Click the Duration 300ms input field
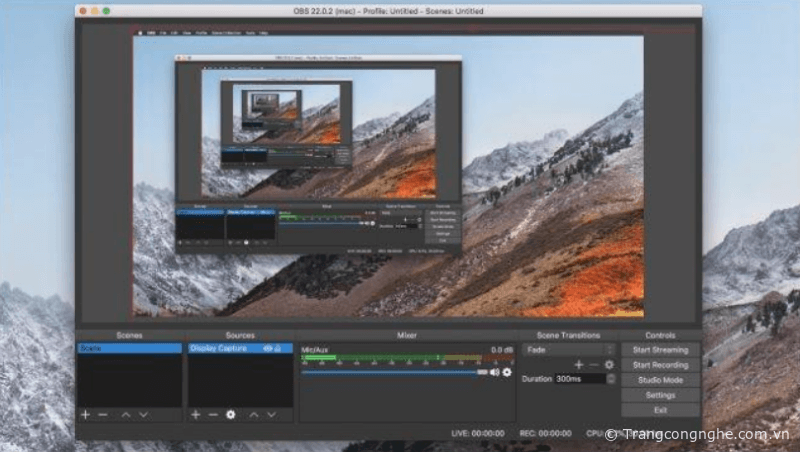Viewport: 800px width, 452px height. point(578,380)
